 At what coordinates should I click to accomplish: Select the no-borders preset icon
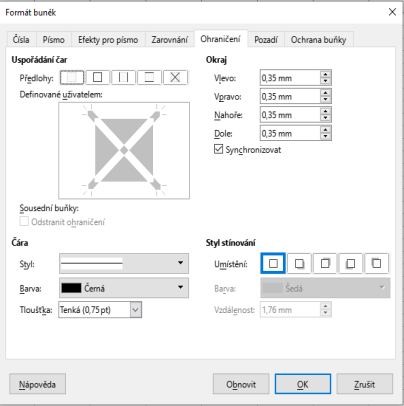point(72,77)
